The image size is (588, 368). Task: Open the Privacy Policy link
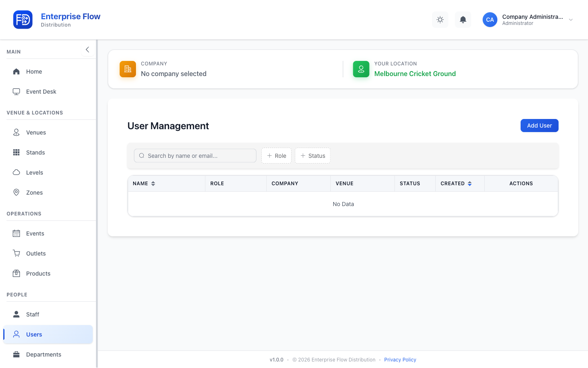(400, 360)
